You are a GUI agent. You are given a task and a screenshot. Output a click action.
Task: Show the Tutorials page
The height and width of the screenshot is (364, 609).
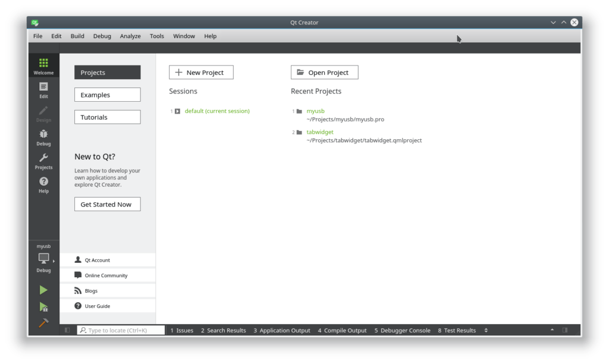click(108, 117)
